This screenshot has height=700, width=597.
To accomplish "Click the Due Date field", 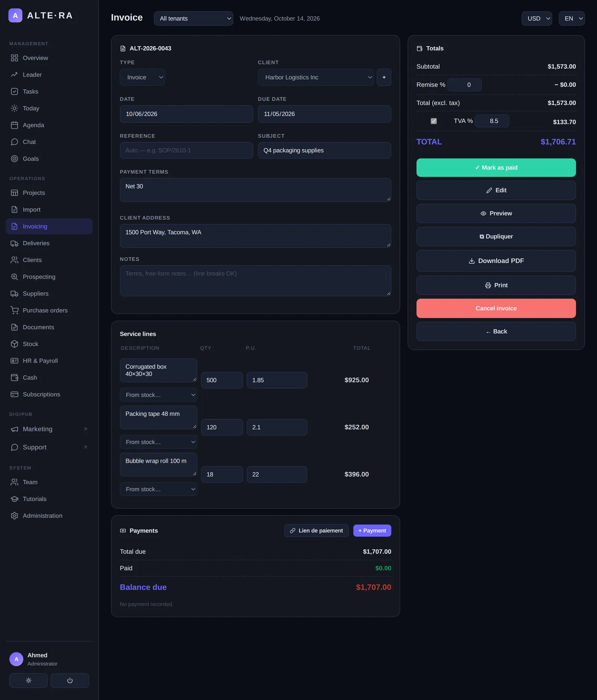I will [x=324, y=114].
